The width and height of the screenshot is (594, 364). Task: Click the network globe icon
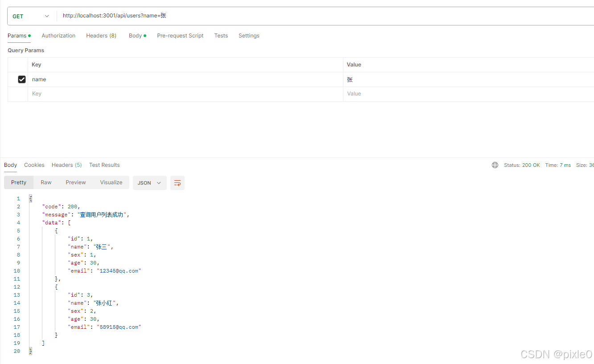point(495,165)
